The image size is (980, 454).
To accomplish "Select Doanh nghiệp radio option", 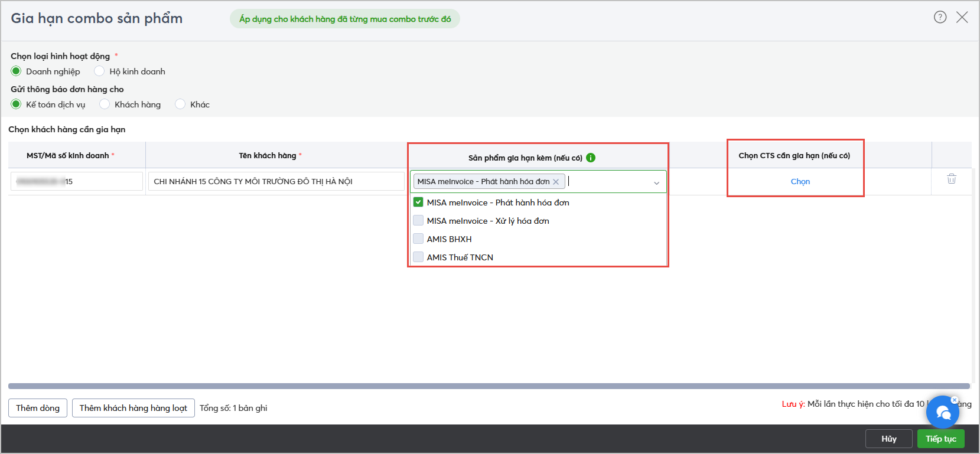I will click(x=16, y=71).
